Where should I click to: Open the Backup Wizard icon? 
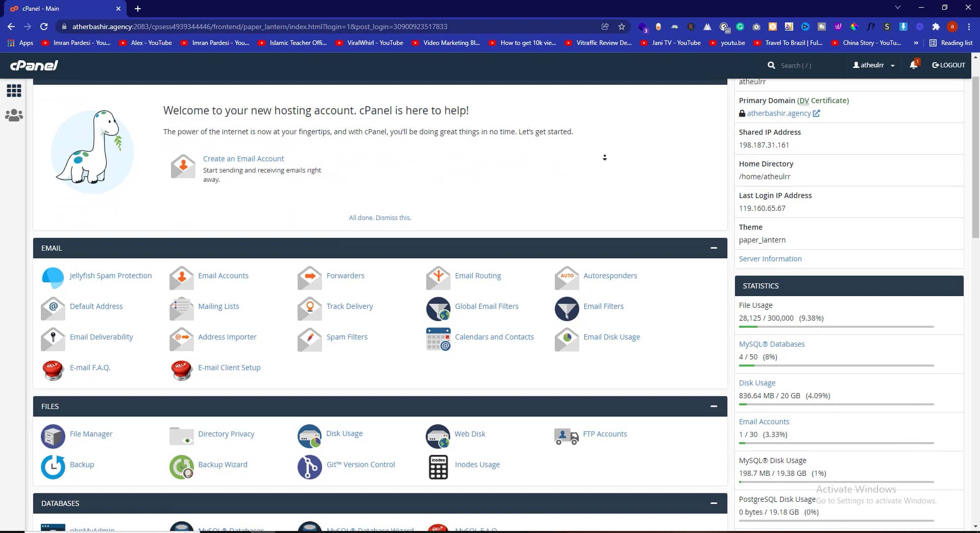(182, 467)
